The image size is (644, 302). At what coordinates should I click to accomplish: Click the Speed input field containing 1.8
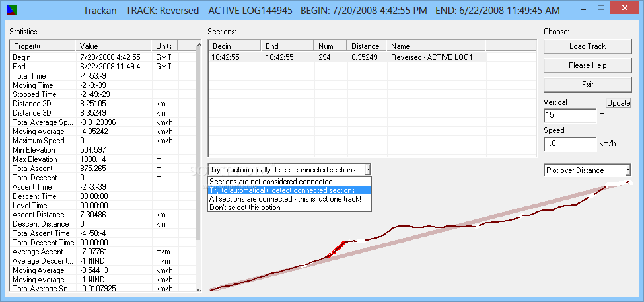coord(569,144)
